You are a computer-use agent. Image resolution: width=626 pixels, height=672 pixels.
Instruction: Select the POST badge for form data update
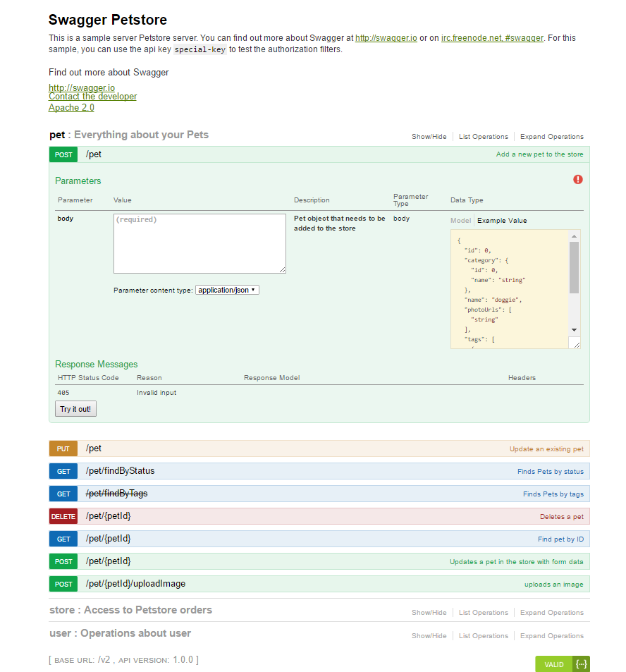63,561
